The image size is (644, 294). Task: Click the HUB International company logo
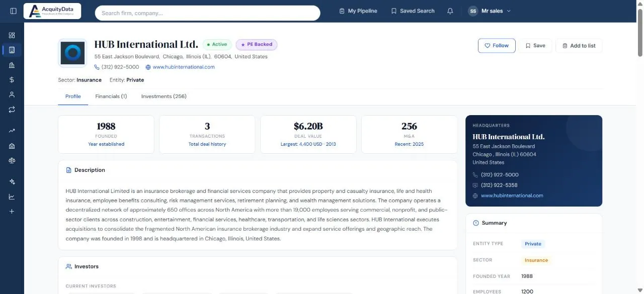tap(72, 53)
